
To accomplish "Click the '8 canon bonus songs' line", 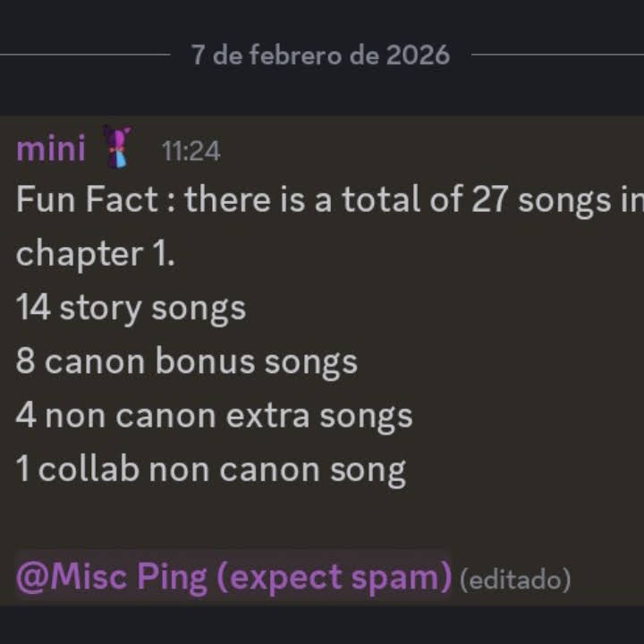I will pyautogui.click(x=186, y=363).
